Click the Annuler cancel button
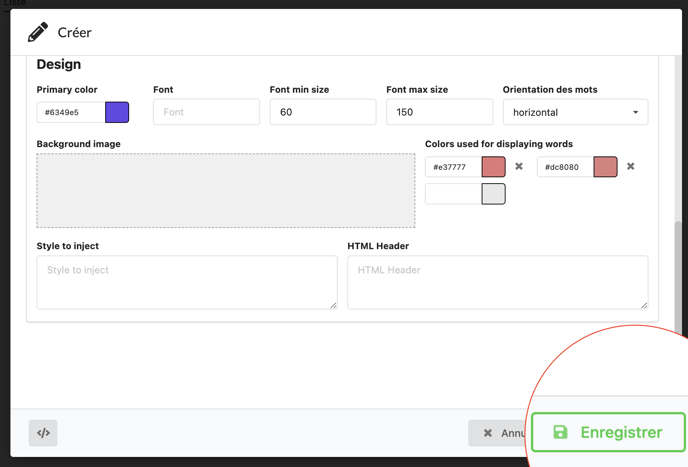Viewport: 688px width, 467px height. (498, 433)
